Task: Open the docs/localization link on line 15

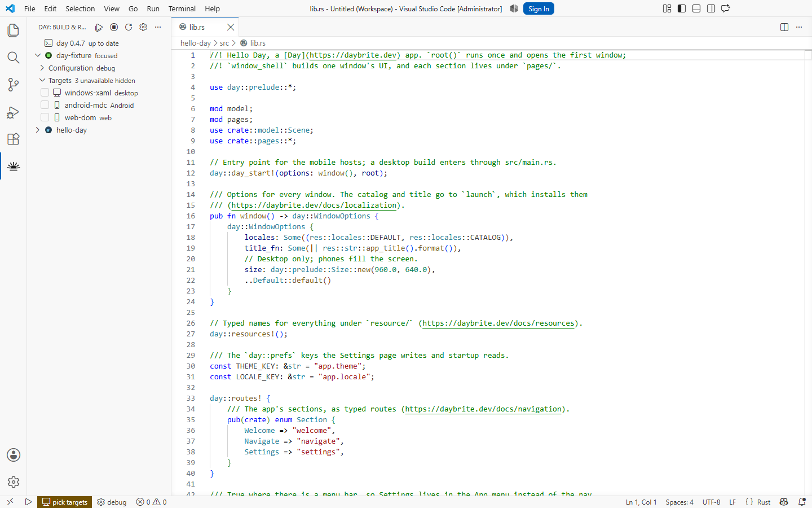Action: click(314, 205)
